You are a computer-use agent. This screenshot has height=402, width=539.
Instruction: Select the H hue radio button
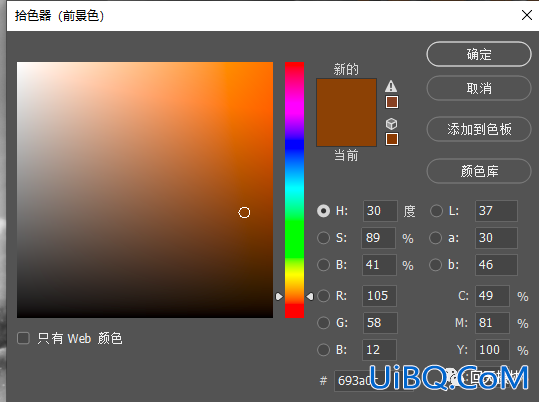point(323,211)
